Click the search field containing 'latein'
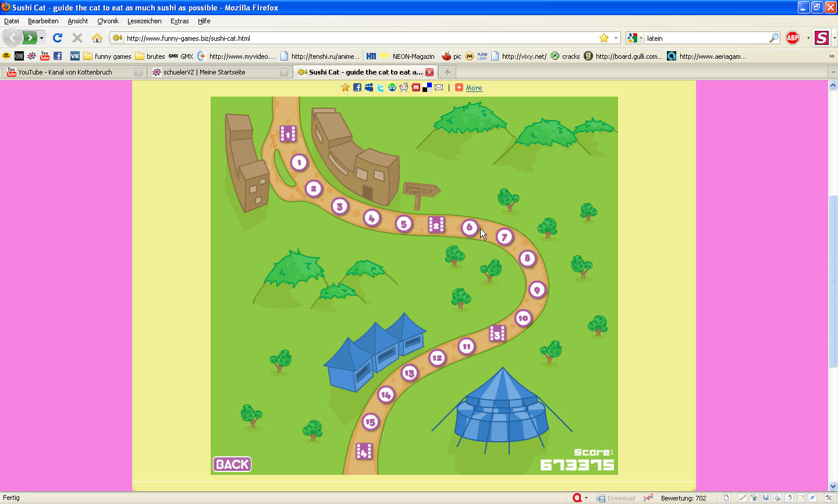Viewport: 838px width, 504px height. click(x=706, y=38)
